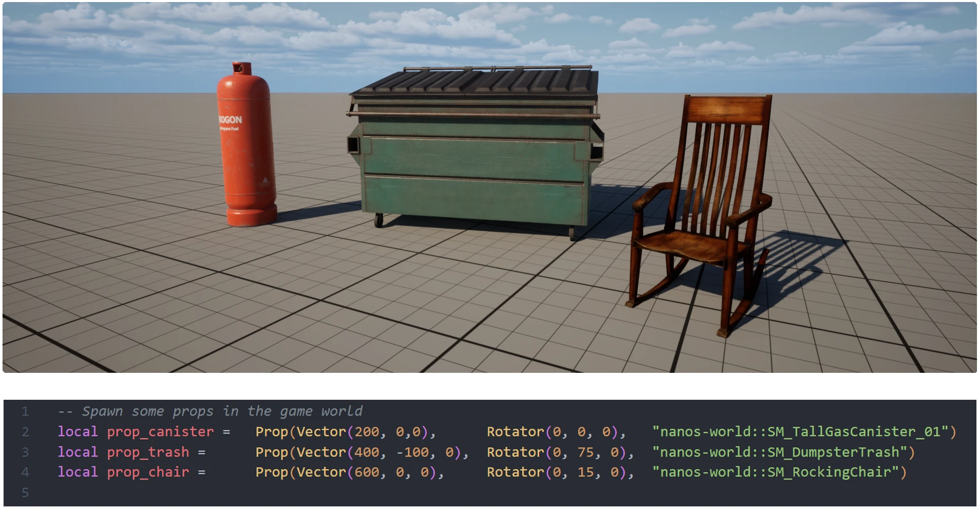This screenshot has height=511, width=980.
Task: Click the string "nanos-world::SM_TallGasCanister_01"
Action: 801,432
